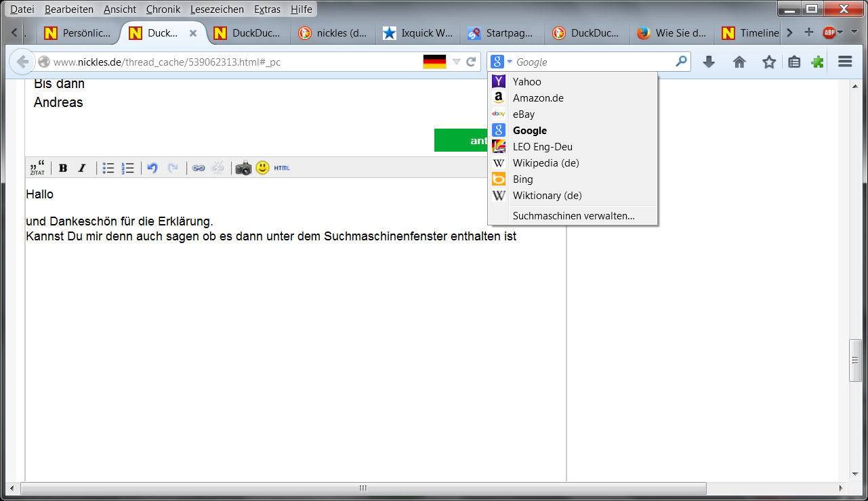868x501 pixels.
Task: Click the nickles.de address bar URL
Action: pyautogui.click(x=167, y=62)
